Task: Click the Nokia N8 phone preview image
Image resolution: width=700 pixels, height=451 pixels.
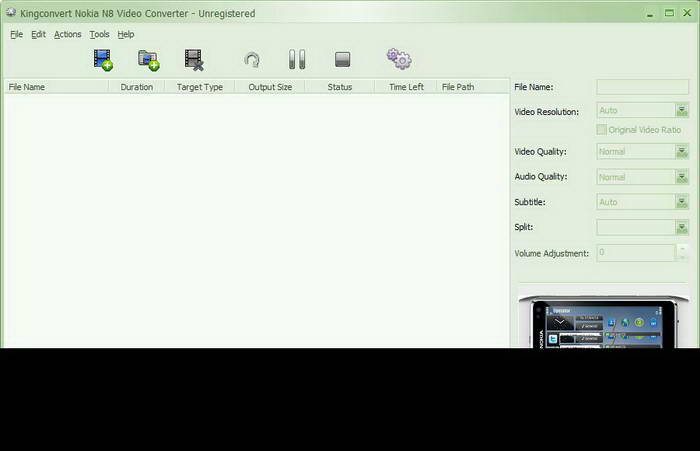Action: (603, 322)
